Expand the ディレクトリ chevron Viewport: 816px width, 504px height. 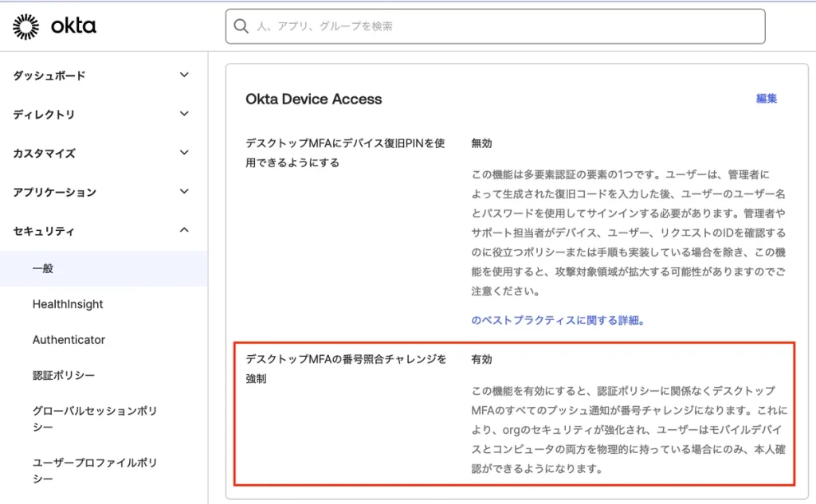pyautogui.click(x=184, y=114)
